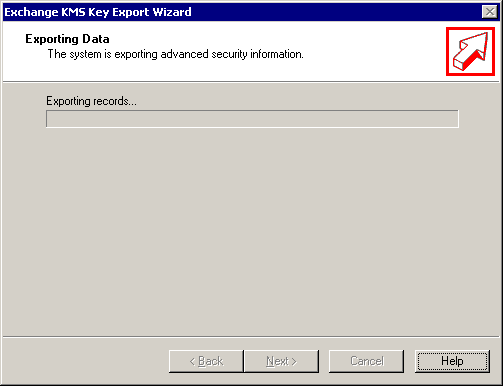
Task: Close the KMS Key Export Wizard window
Action: click(x=489, y=12)
